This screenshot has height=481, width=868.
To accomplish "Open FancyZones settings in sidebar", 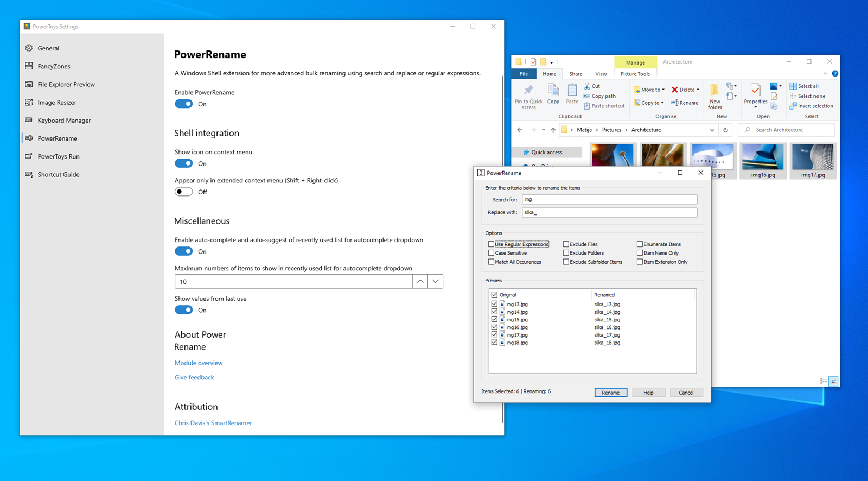I will (x=54, y=66).
